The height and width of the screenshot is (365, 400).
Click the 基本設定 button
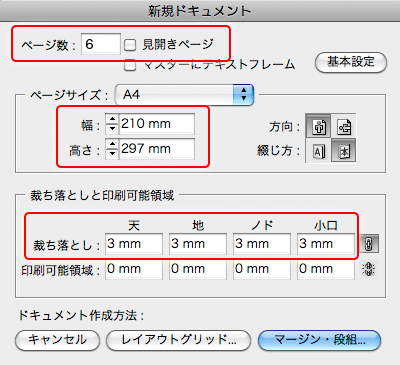coord(351,62)
